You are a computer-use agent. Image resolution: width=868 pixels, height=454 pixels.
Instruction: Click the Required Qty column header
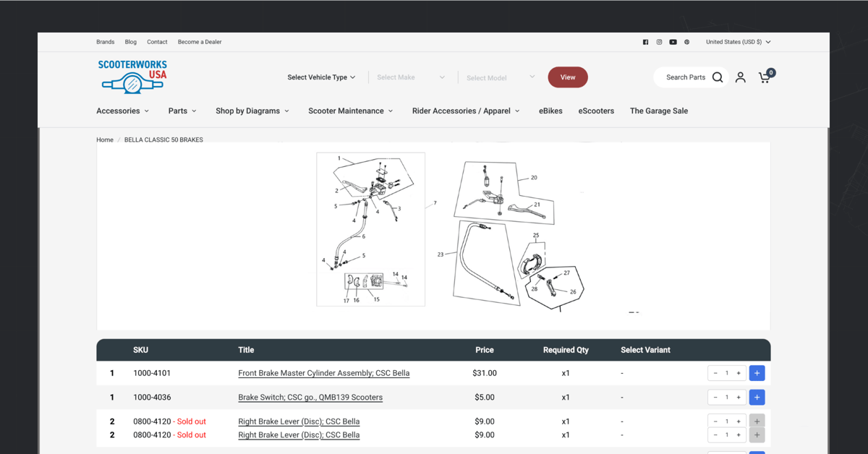click(x=566, y=350)
